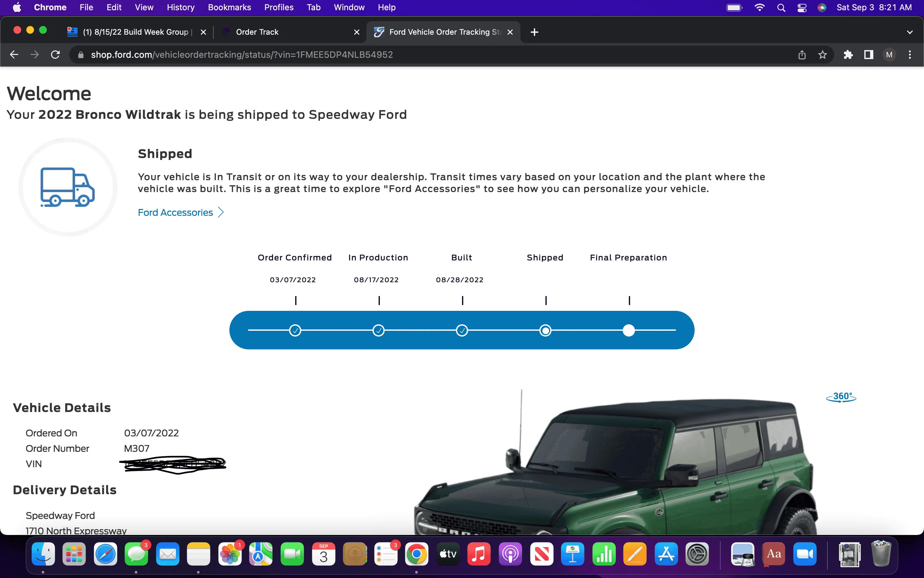Click the Shipped progress marker
Screen dimensions: 924x578
pos(545,330)
